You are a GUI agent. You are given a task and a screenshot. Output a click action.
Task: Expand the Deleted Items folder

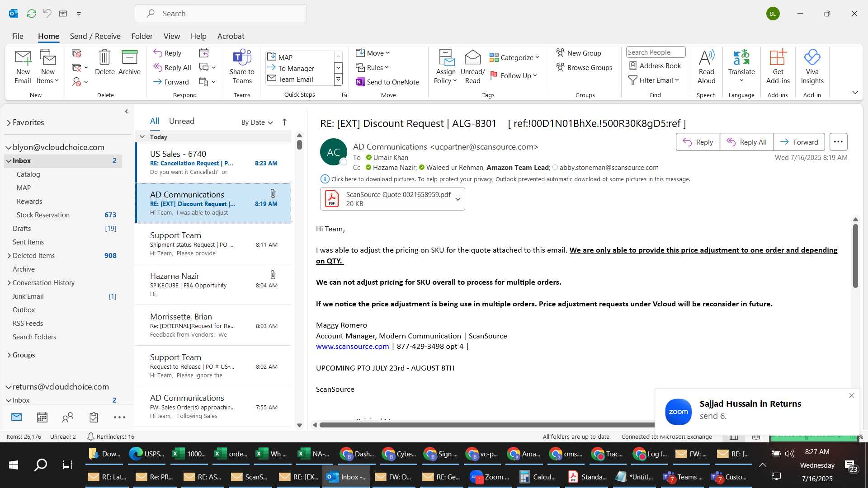9,256
